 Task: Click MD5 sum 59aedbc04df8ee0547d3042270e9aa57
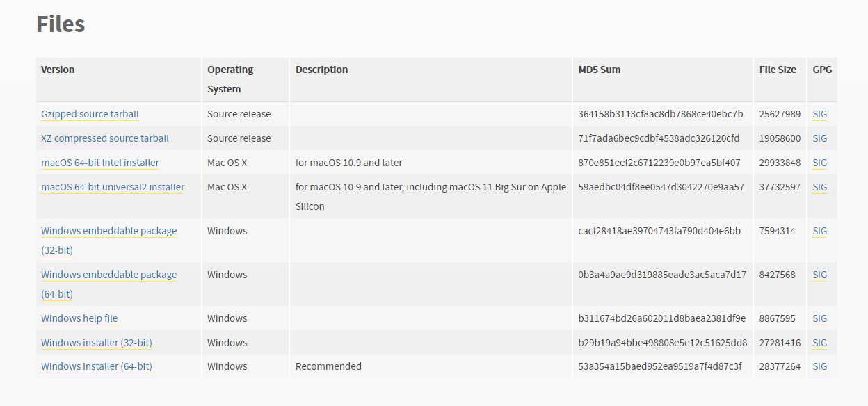click(x=661, y=187)
